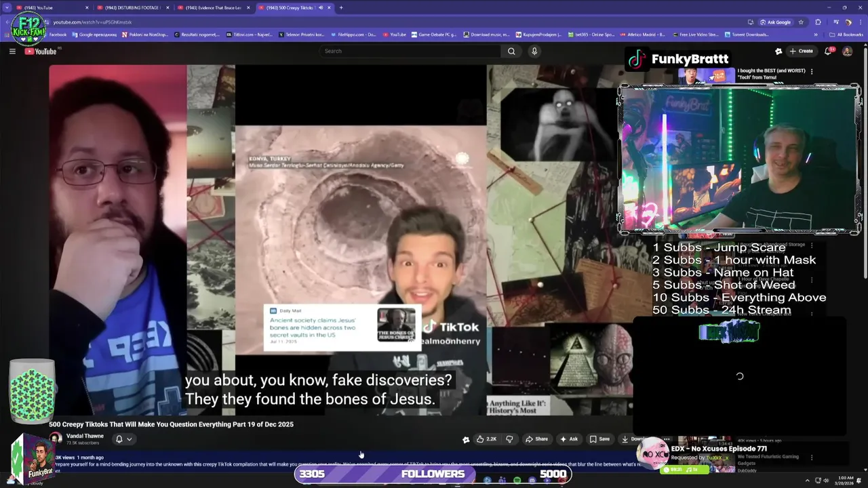The height and width of the screenshot is (488, 868).
Task: Open Vandal Thawne channel avatar
Action: (x=56, y=439)
